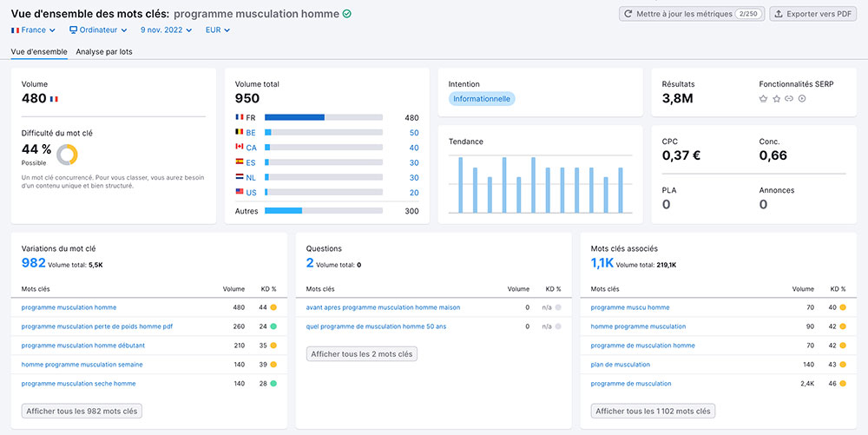Open programme musculation seche homme keyword
This screenshot has width=868, height=435.
79,384
